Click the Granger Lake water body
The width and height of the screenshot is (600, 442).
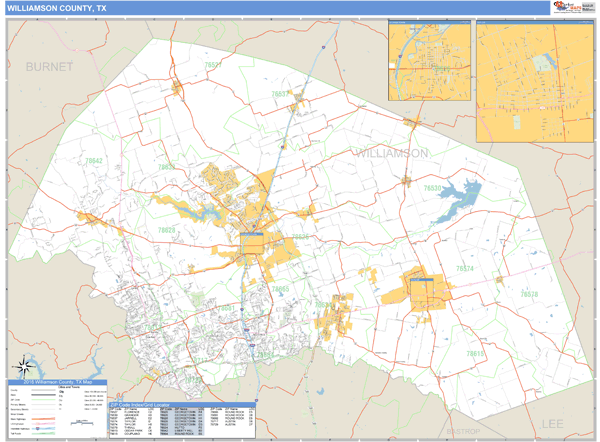click(460, 199)
